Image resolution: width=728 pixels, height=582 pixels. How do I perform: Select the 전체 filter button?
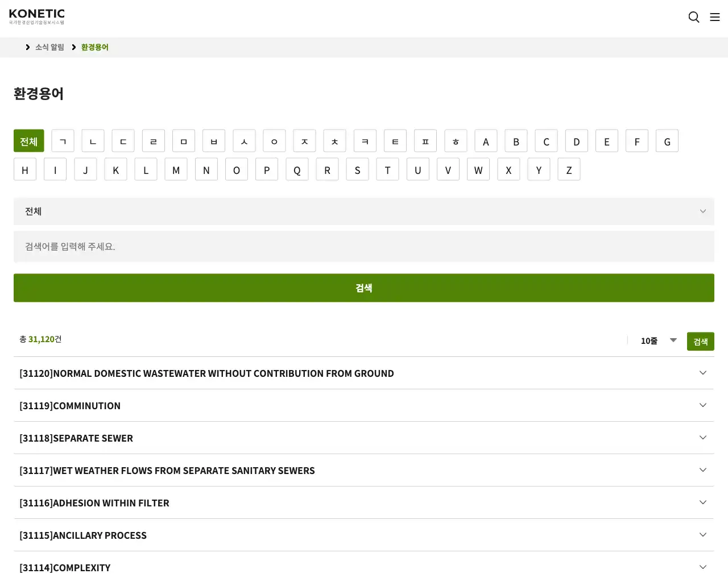point(28,141)
